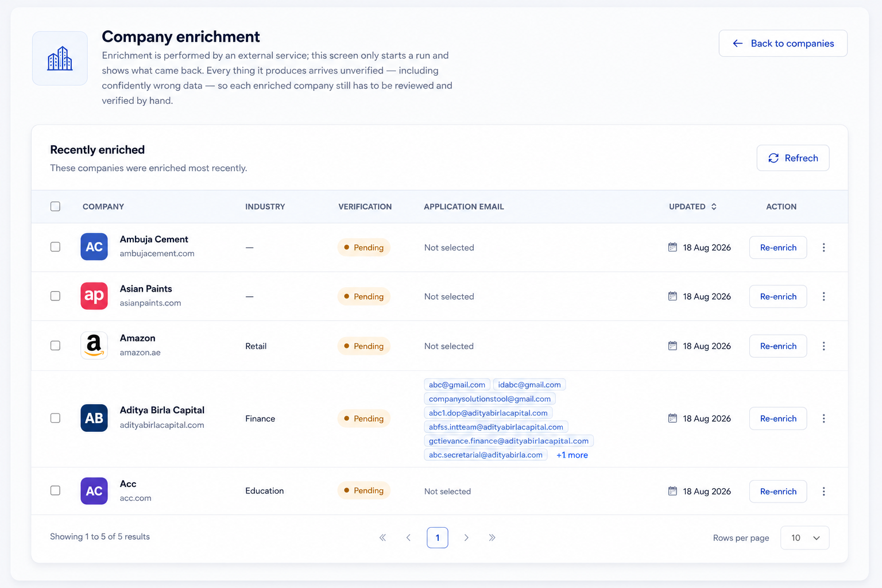Click calendar icon in Amazon row
Viewport: 882px width, 588px height.
click(x=672, y=346)
